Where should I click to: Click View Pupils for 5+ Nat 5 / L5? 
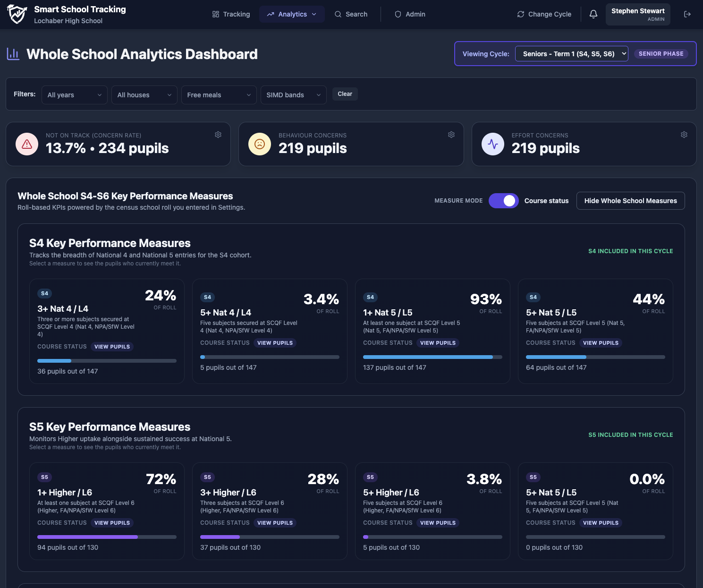(601, 343)
